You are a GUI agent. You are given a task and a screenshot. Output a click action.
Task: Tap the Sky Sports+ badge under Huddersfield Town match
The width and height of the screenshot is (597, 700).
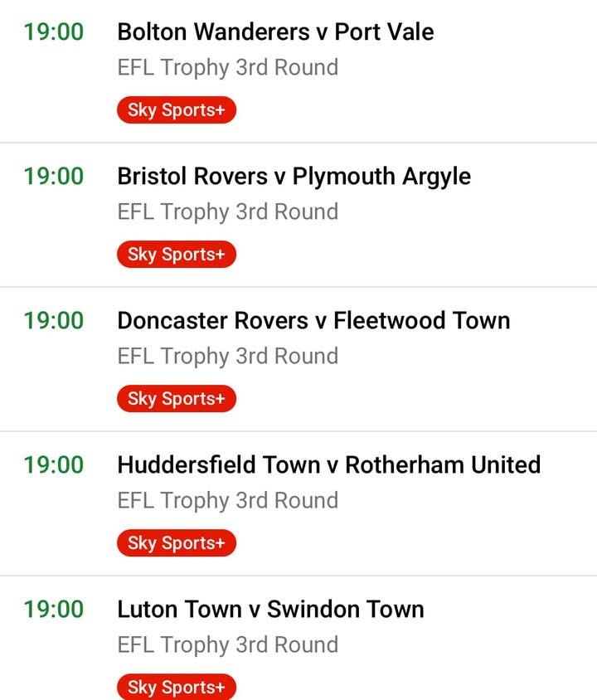177,543
